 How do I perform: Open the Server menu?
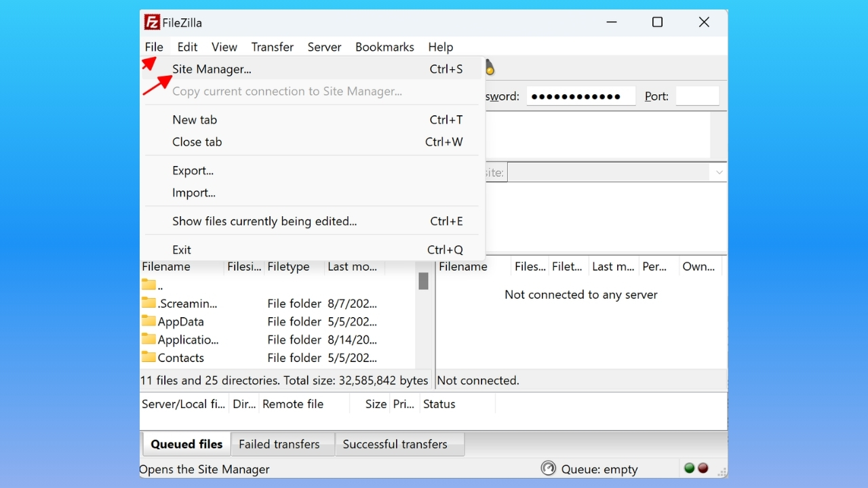[x=324, y=47]
